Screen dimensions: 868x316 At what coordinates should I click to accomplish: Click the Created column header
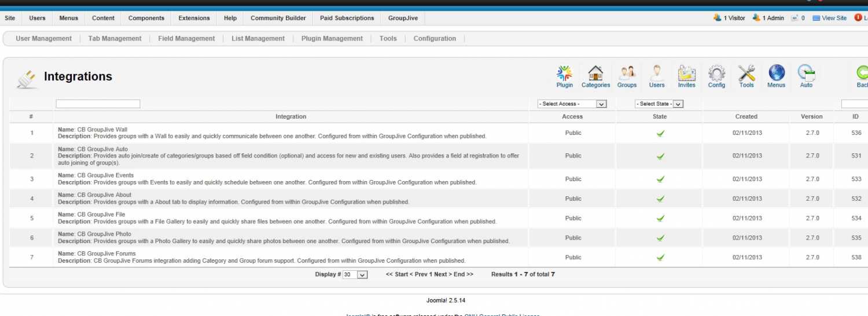pyautogui.click(x=746, y=117)
